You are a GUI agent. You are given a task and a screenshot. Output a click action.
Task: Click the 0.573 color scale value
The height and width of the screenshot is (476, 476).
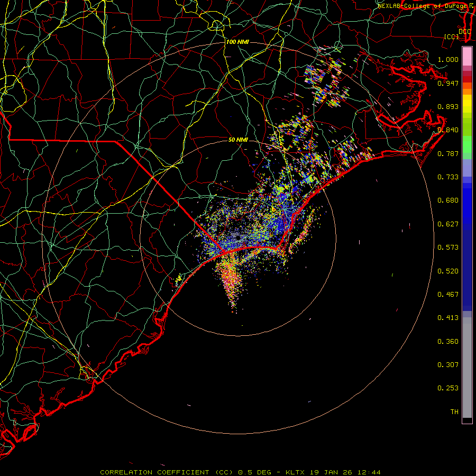448,248
